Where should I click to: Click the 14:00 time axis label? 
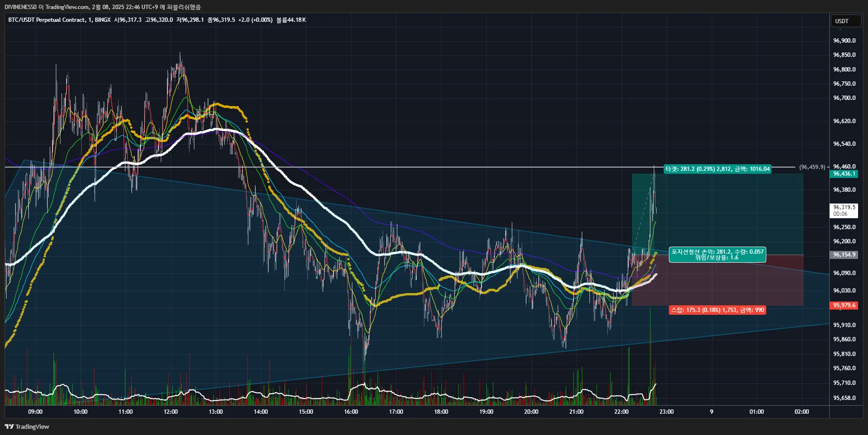click(x=261, y=412)
